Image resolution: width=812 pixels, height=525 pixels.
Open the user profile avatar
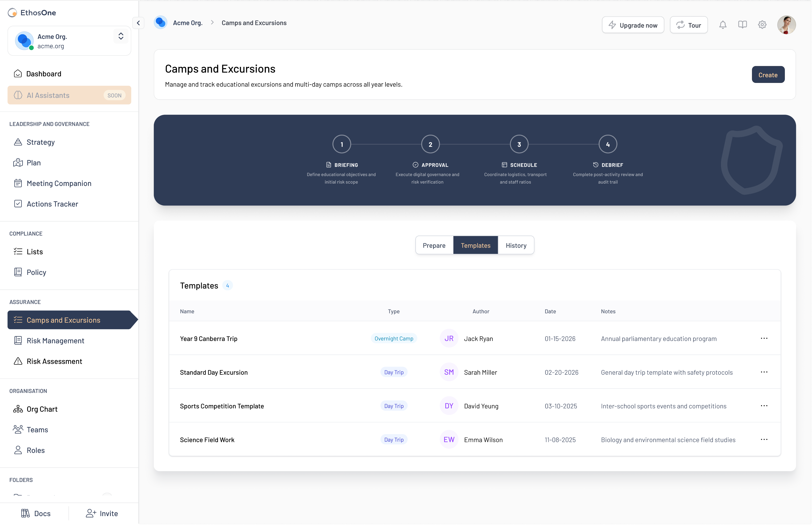(786, 25)
